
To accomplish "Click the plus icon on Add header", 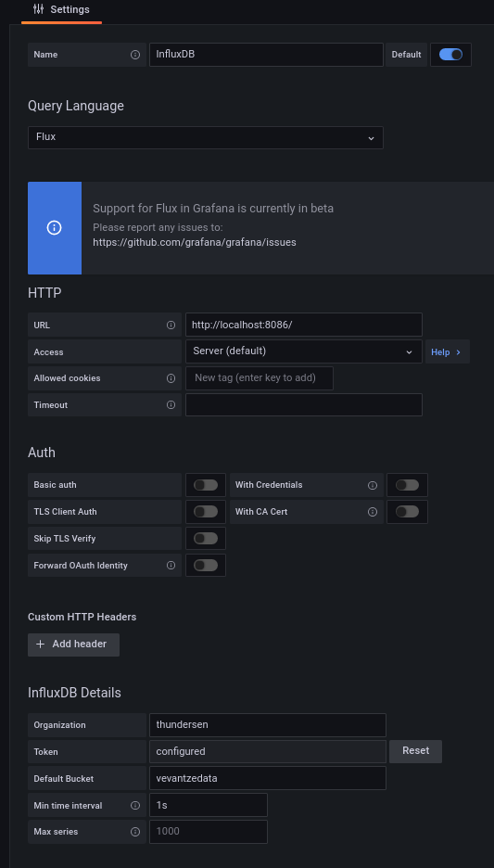I will (x=40, y=645).
